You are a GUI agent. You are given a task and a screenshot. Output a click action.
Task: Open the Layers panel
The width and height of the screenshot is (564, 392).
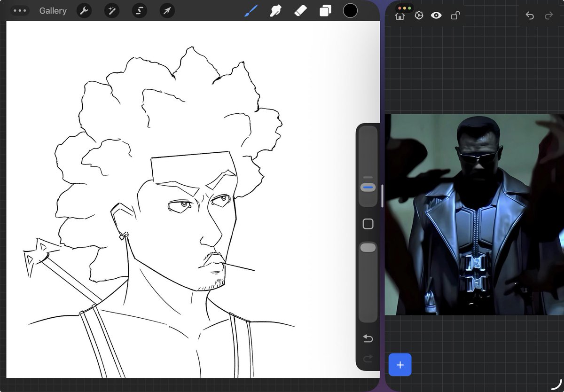coord(325,11)
